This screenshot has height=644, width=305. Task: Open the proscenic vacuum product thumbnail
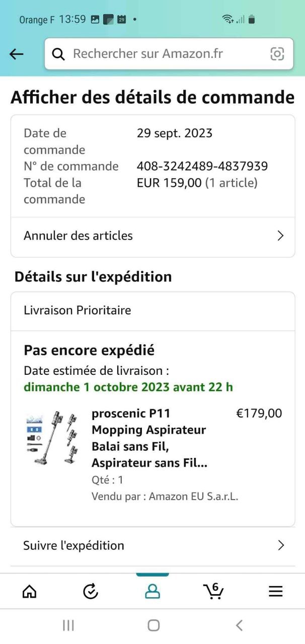click(52, 439)
